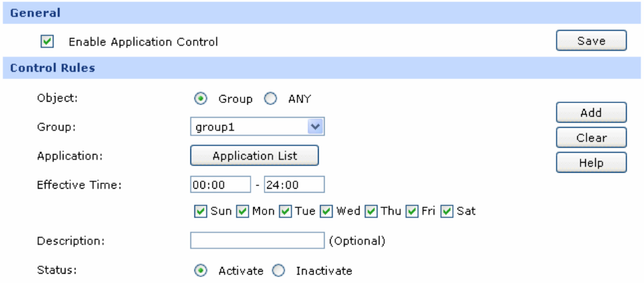Select the ANY object radio button
The width and height of the screenshot is (644, 283).
(270, 99)
